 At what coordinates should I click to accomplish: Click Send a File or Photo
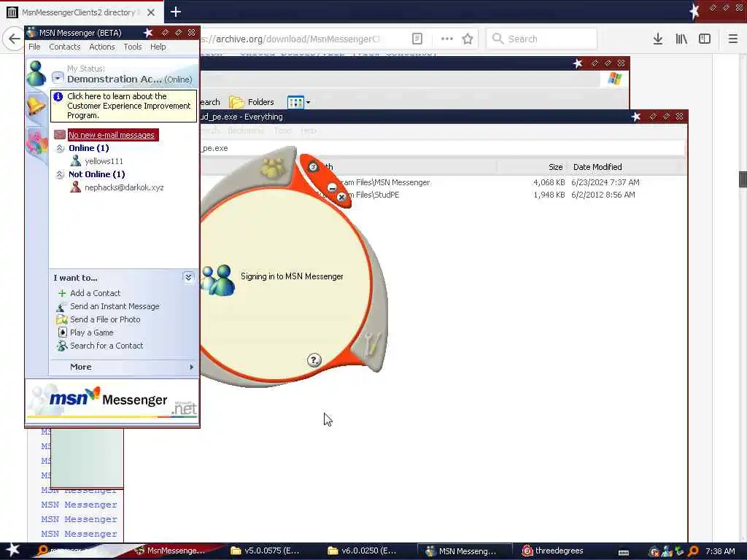(x=105, y=319)
